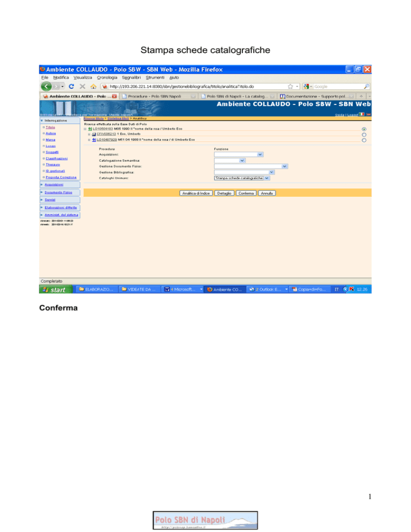Image resolution: width=411 pixels, height=532 pixels.
Task: Open the Classificazioni sidebar link
Action: tap(57, 158)
